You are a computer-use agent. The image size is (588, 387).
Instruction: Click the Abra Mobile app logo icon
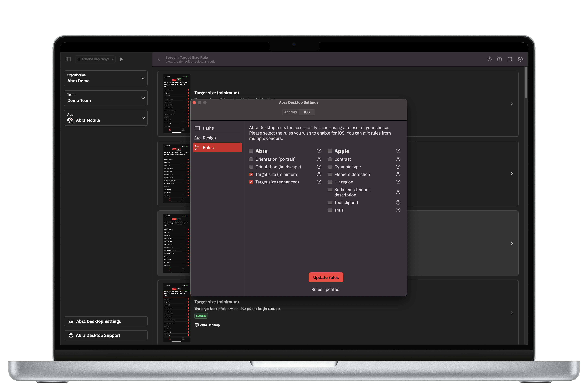pos(70,120)
